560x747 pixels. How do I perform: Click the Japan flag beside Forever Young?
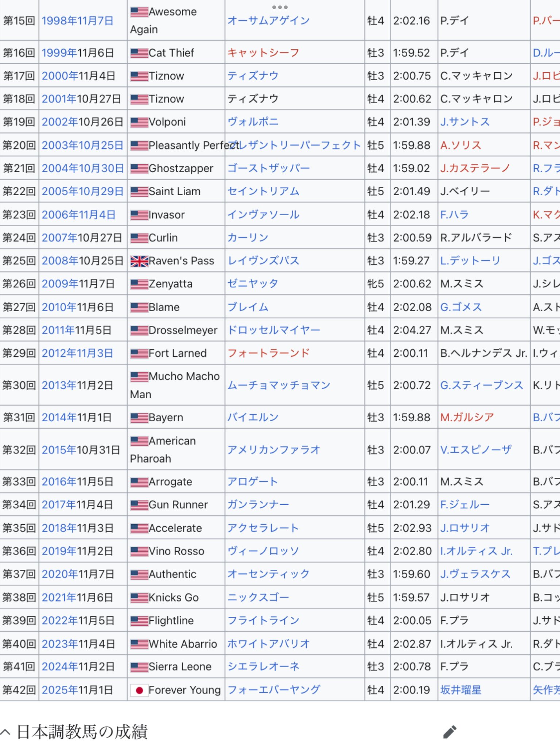[x=139, y=690]
